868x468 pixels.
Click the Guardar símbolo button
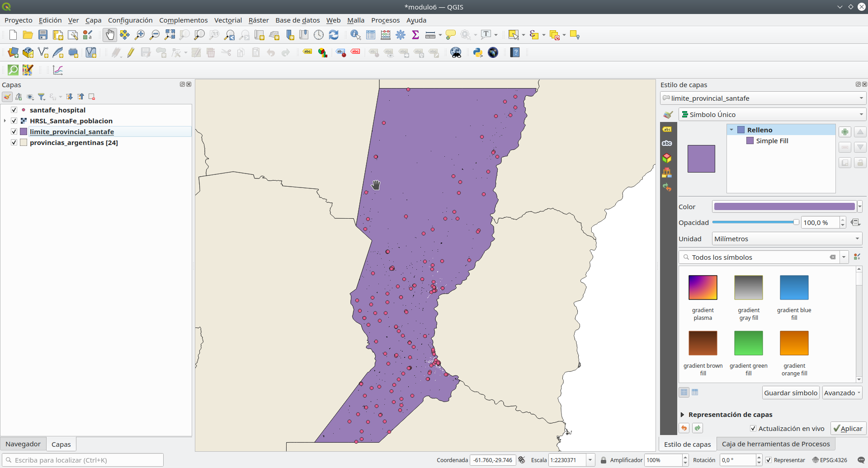click(x=791, y=393)
